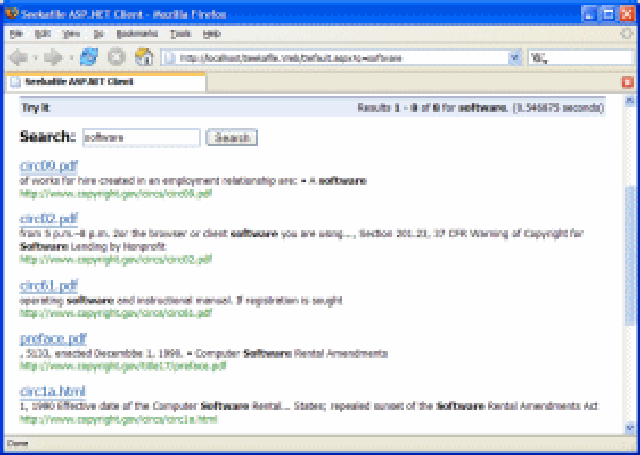Click the Forward navigation arrow
This screenshot has height=455, width=640.
pyautogui.click(x=53, y=57)
